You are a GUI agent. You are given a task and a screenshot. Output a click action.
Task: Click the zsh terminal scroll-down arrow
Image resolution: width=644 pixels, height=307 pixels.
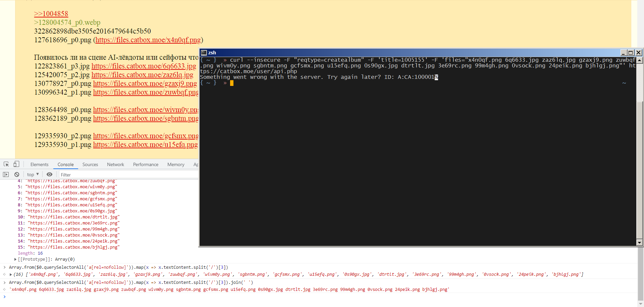point(639,243)
